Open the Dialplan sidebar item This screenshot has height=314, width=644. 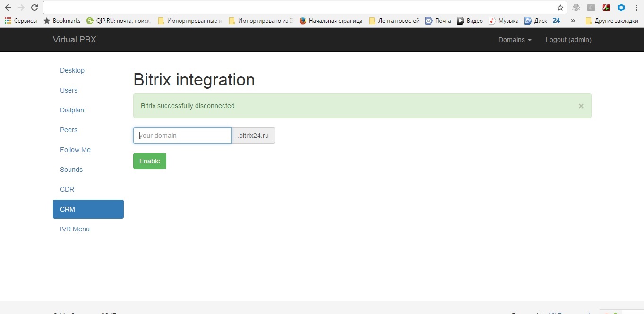[x=88, y=110]
